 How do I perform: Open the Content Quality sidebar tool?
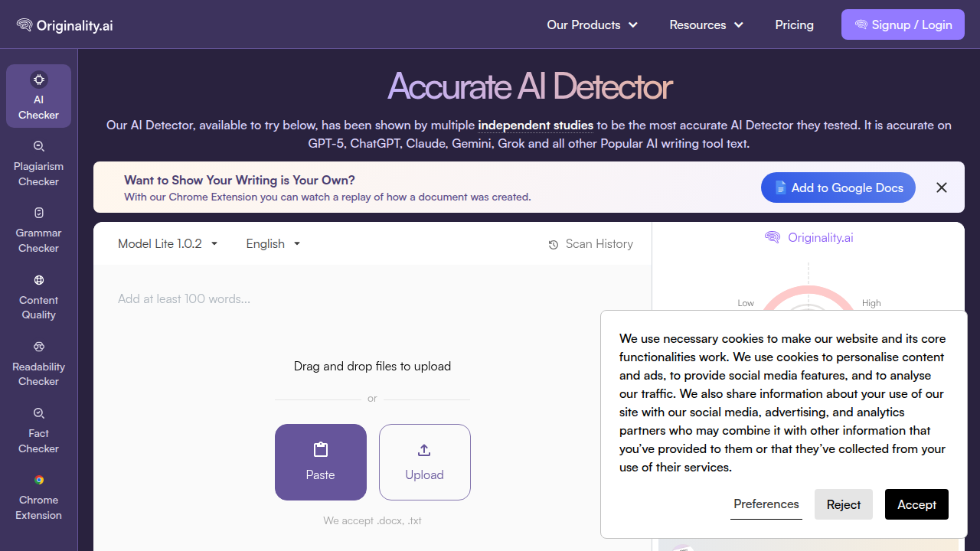pos(38,297)
